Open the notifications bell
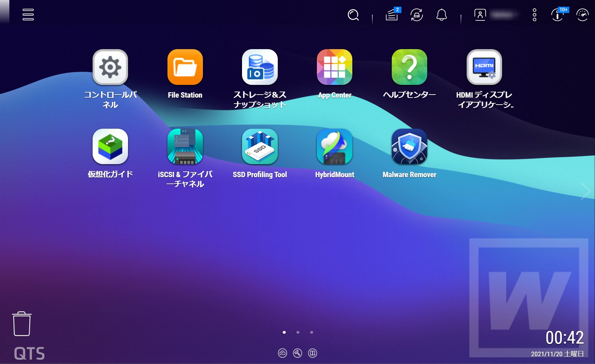 [x=442, y=15]
